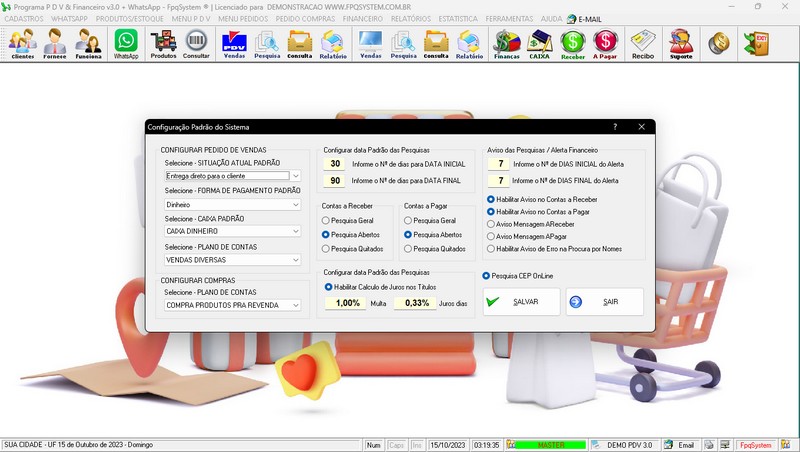Open the Funciona employees icon
Viewport: 800px width, 452px height.
click(88, 44)
